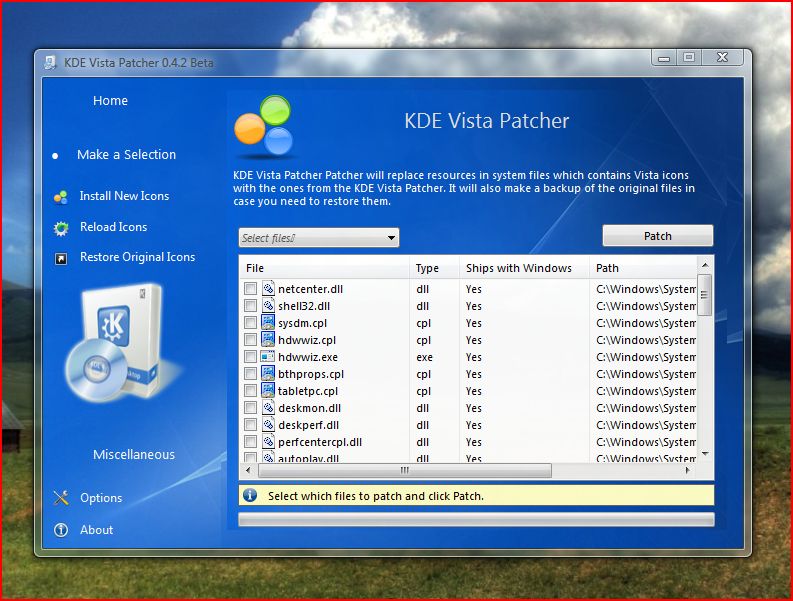The image size is (793, 601).
Task: Click the shell32.dll file icon
Action: pyautogui.click(x=268, y=306)
